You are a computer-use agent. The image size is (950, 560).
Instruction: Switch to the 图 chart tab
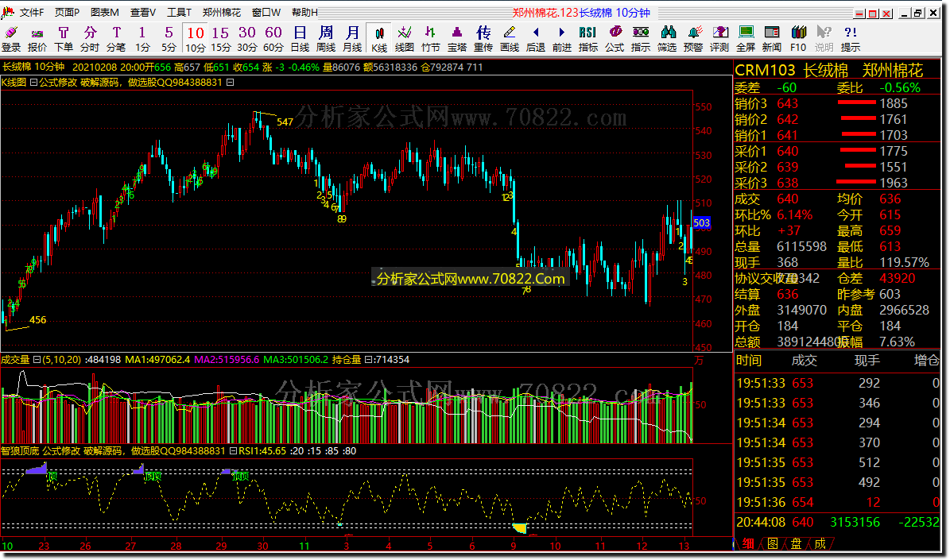773,543
